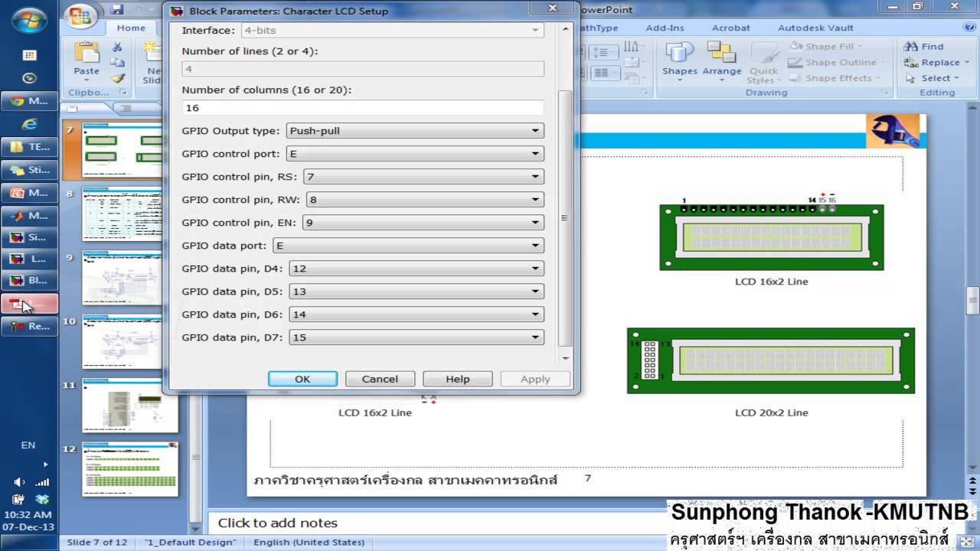
Task: Open the Bl... Block Parameters taskbar button
Action: [30, 280]
